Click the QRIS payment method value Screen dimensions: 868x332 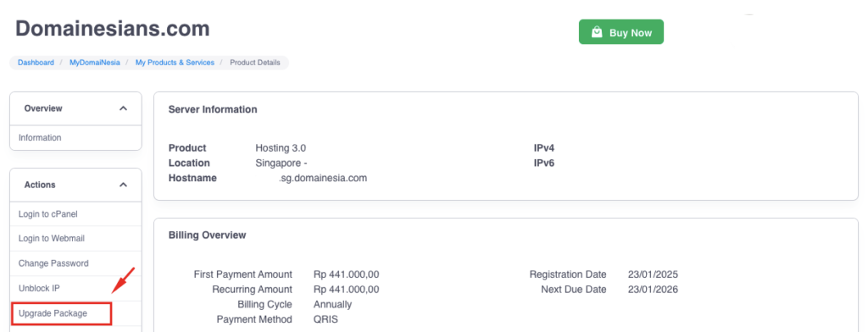pos(325,319)
